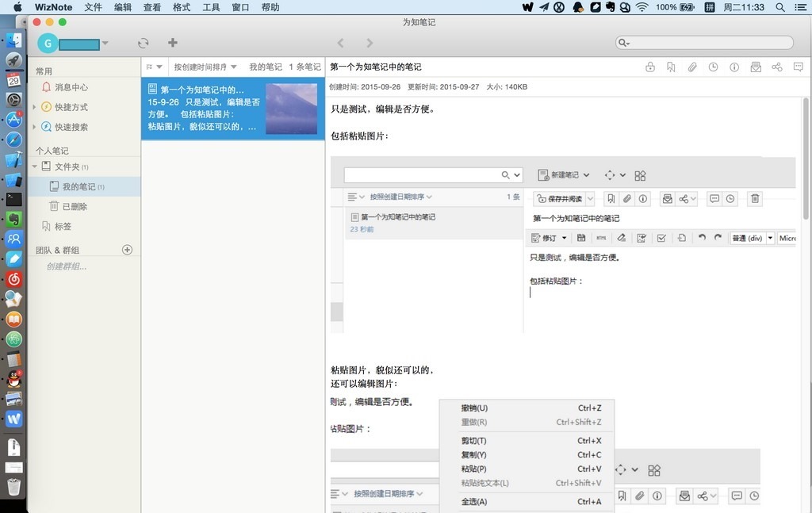
Task: Open the 窗口 menu
Action: click(x=241, y=7)
